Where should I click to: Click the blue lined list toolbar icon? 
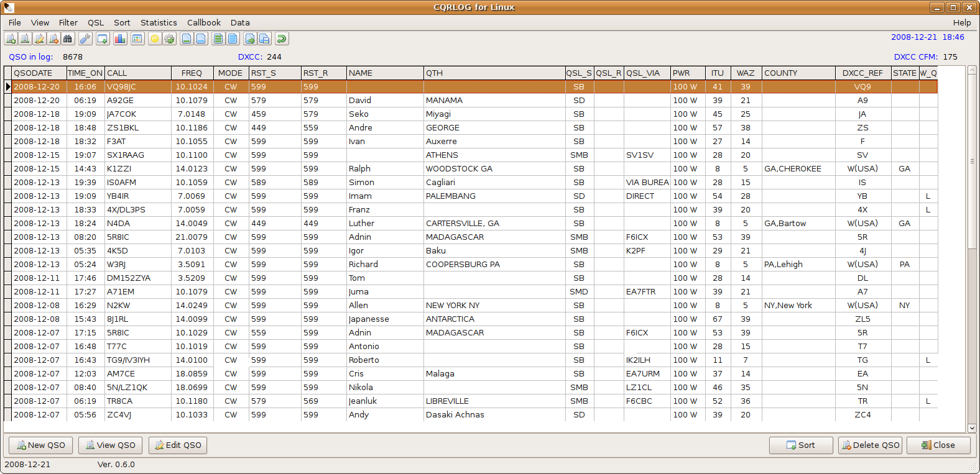pos(233,39)
